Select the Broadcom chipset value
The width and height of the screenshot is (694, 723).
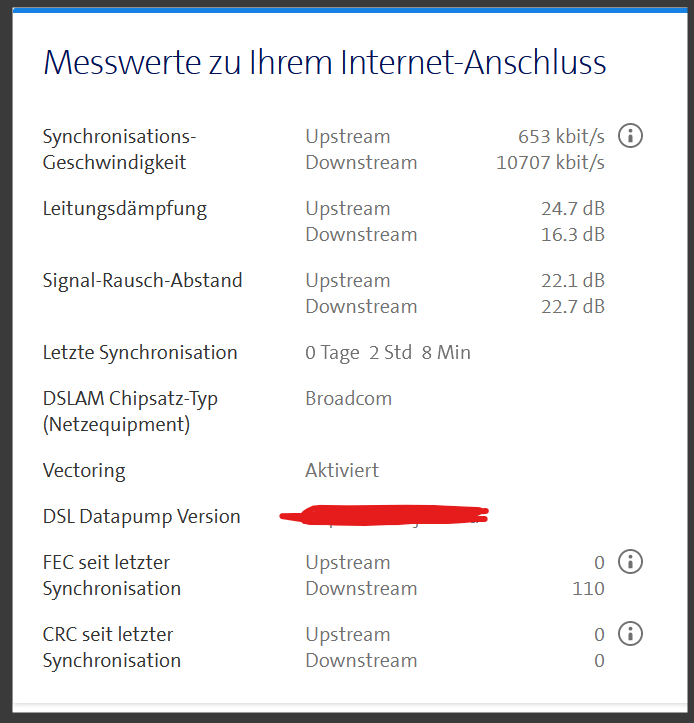(349, 399)
